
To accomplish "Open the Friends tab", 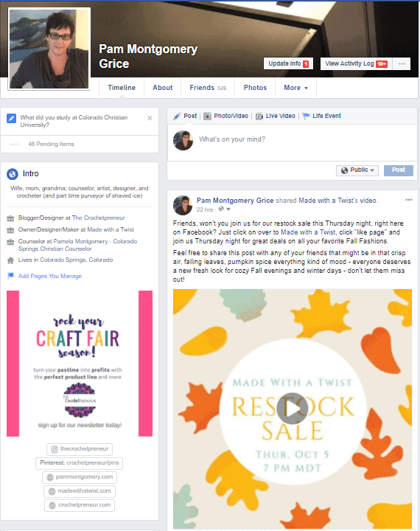I will (208, 88).
